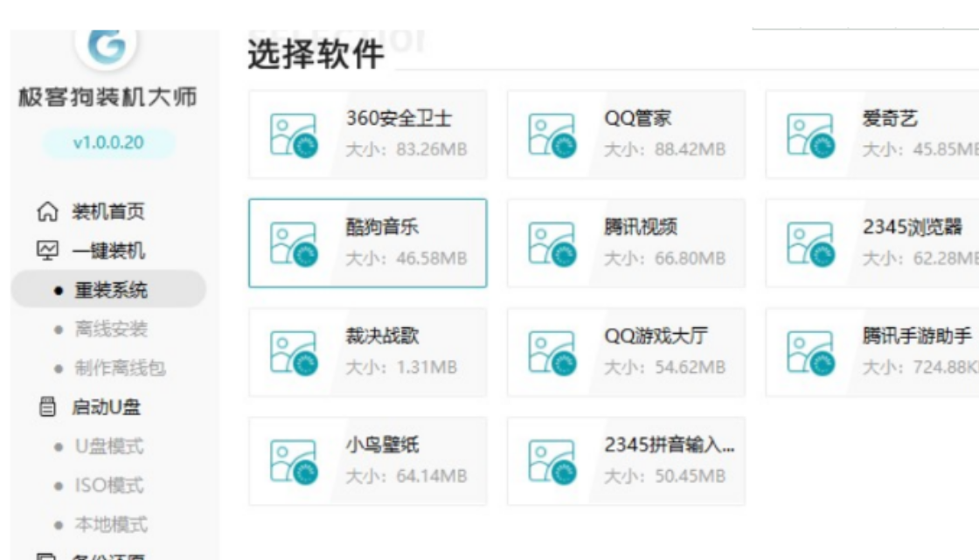Expand the 一键装机 sidebar section

pyautogui.click(x=107, y=252)
